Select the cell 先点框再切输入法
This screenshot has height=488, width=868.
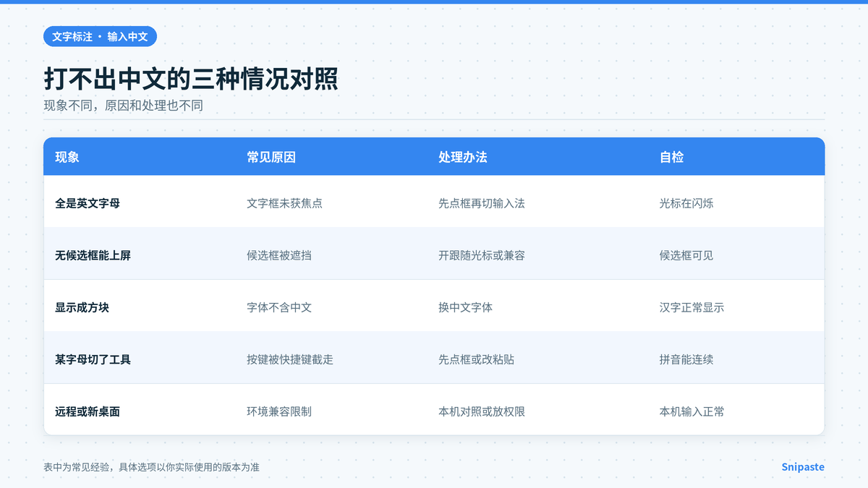pyautogui.click(x=482, y=203)
